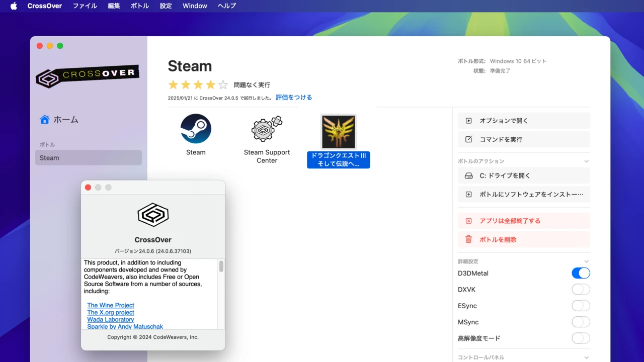
Task: Open the CrossOver menu in the menu bar
Action: point(45,6)
